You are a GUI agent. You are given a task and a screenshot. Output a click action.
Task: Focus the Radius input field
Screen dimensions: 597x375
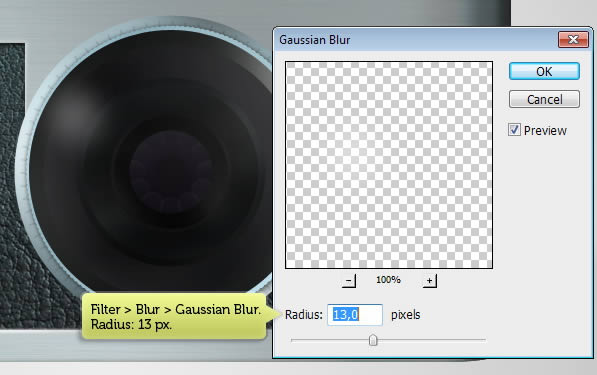[x=355, y=315]
